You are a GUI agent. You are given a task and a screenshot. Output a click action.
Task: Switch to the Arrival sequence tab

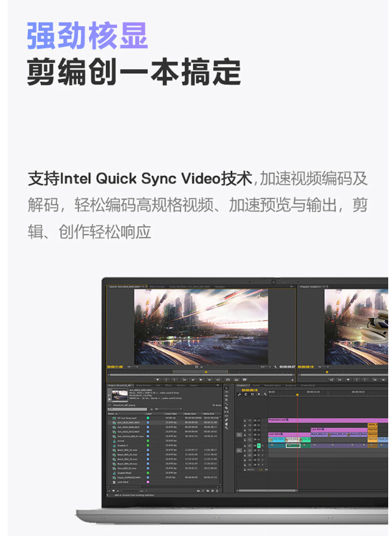click(256, 385)
